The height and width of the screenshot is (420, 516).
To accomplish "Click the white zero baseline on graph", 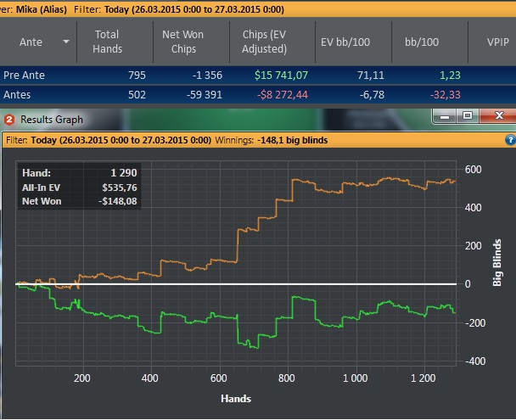I will pos(236,284).
